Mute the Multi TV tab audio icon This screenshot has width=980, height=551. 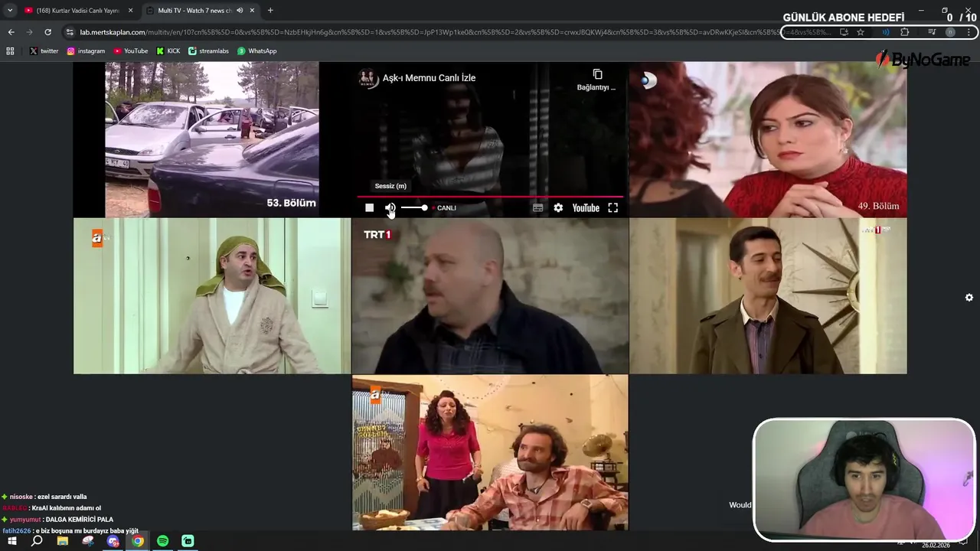(x=240, y=10)
